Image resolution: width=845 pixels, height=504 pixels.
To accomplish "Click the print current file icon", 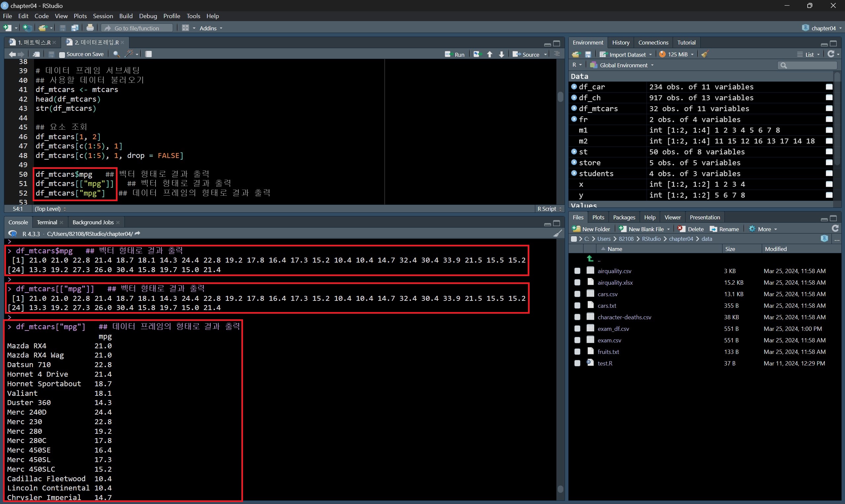I will click(x=90, y=28).
